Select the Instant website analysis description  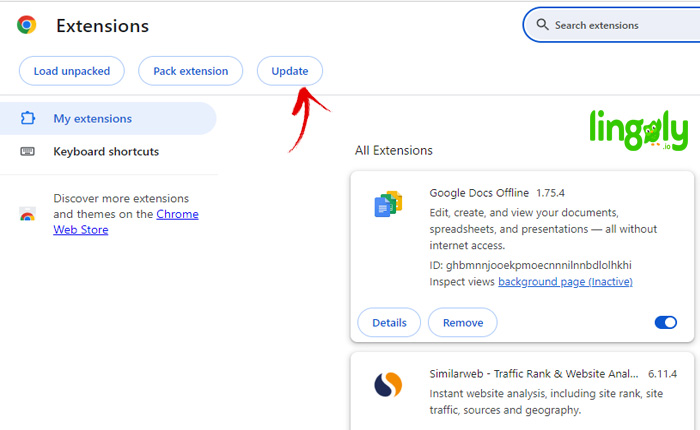[x=546, y=401]
